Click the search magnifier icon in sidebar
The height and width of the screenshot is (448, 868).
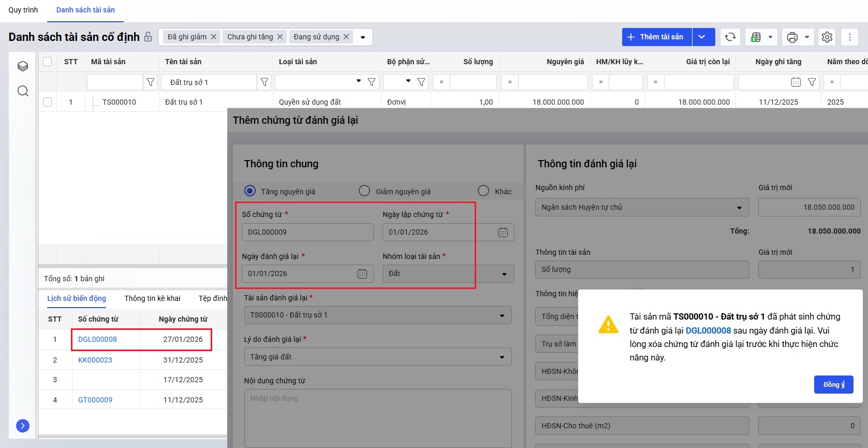[23, 91]
